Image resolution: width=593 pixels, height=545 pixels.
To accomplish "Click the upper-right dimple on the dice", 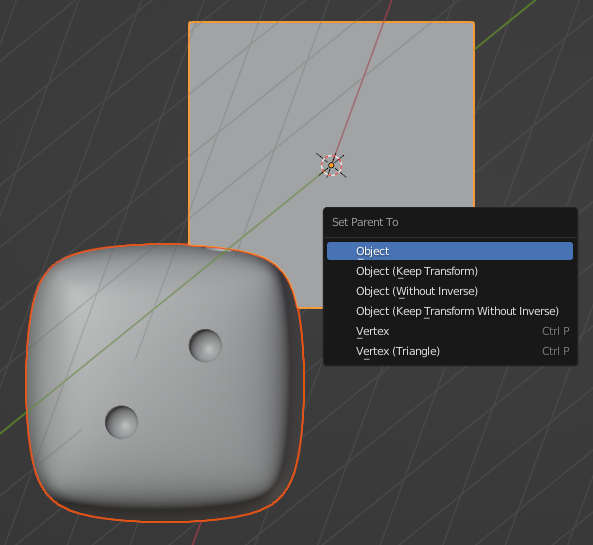I will click(205, 345).
